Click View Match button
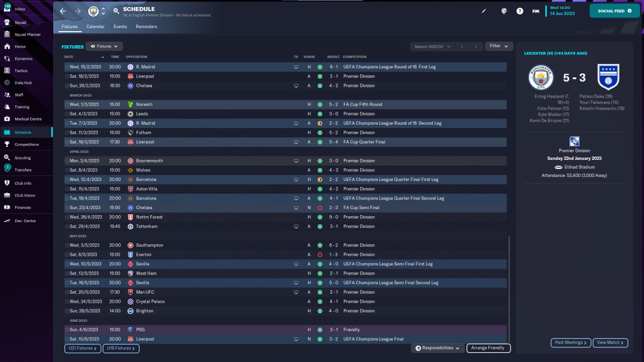The width and height of the screenshot is (644, 362). (x=610, y=342)
